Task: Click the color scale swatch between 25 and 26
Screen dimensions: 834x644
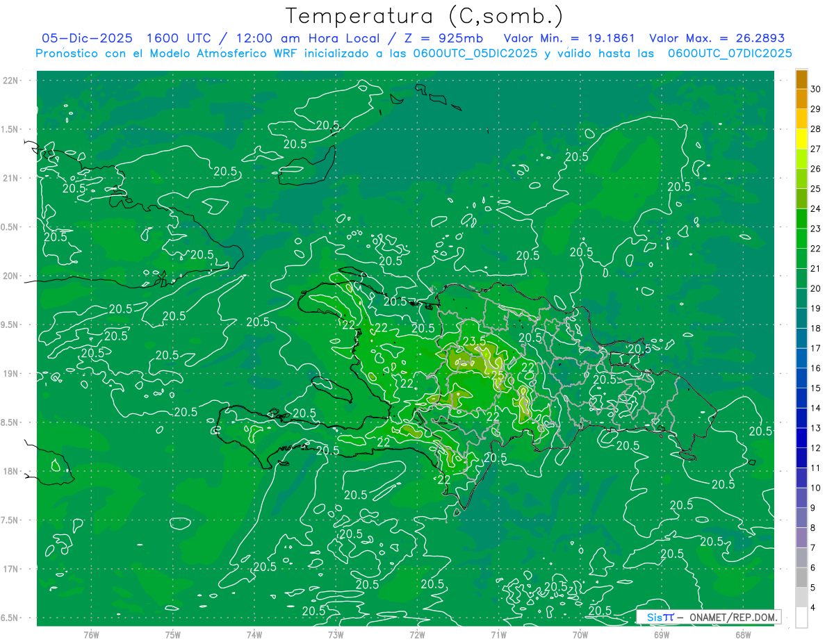Action: coord(801,179)
